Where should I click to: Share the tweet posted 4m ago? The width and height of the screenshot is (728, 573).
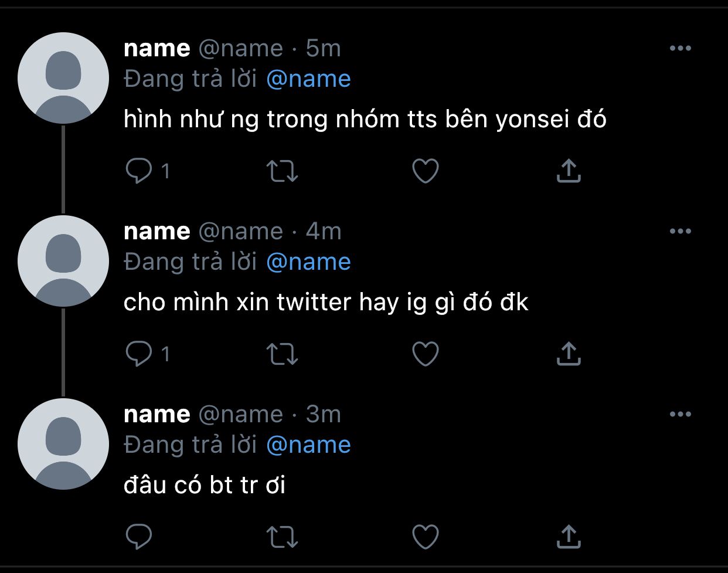tap(569, 354)
